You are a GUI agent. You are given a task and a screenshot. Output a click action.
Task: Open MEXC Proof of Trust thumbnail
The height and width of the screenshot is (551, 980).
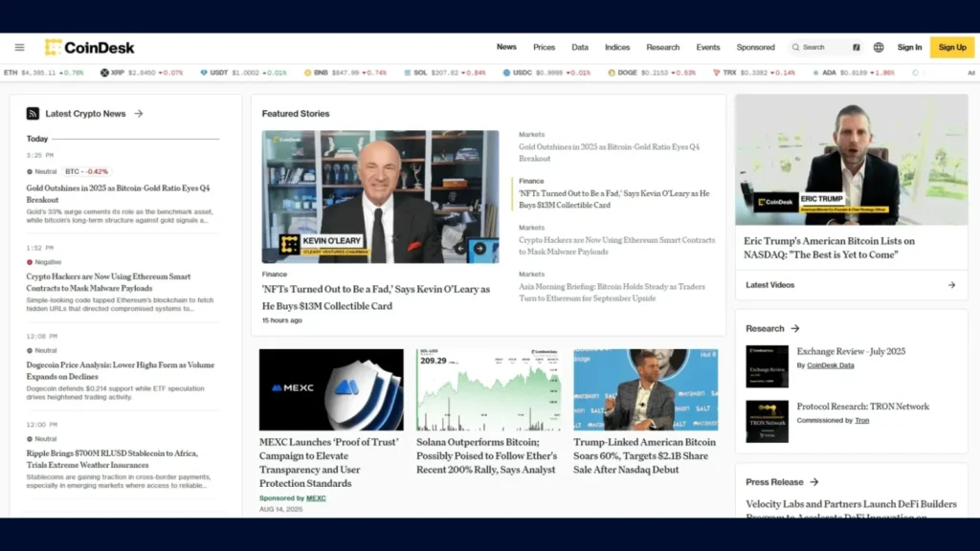coord(331,390)
